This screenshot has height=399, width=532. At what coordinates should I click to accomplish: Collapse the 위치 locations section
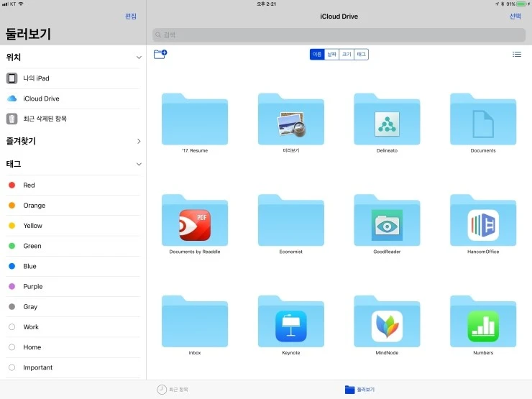point(139,58)
